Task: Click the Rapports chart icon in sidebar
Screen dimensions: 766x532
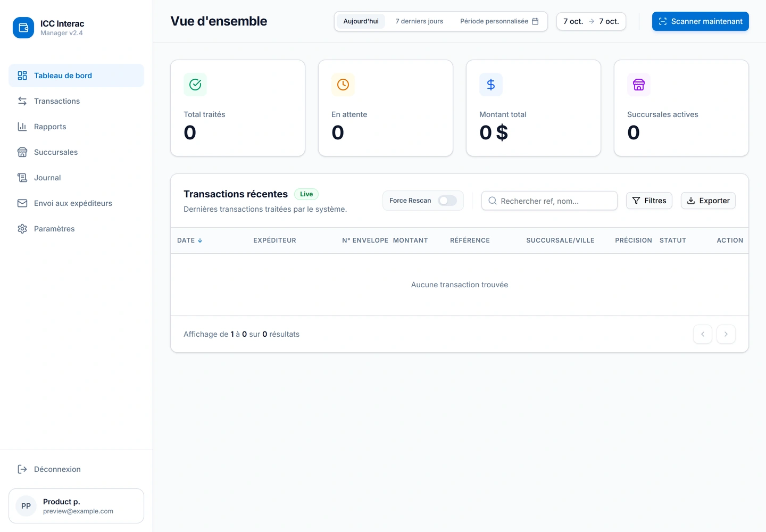Action: click(22, 127)
